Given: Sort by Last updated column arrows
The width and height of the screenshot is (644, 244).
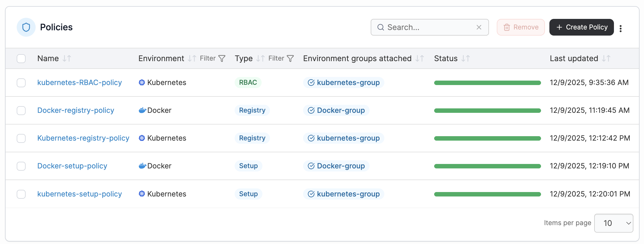Looking at the screenshot, I should (606, 58).
